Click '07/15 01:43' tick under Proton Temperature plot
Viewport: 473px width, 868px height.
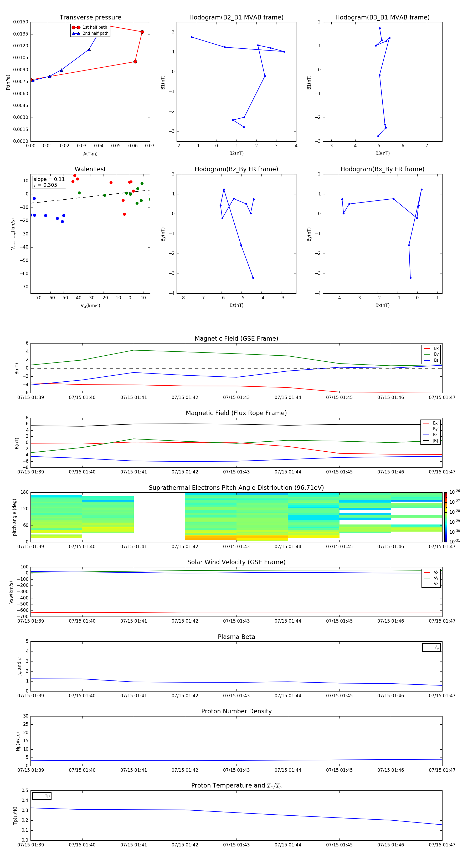(x=236, y=845)
